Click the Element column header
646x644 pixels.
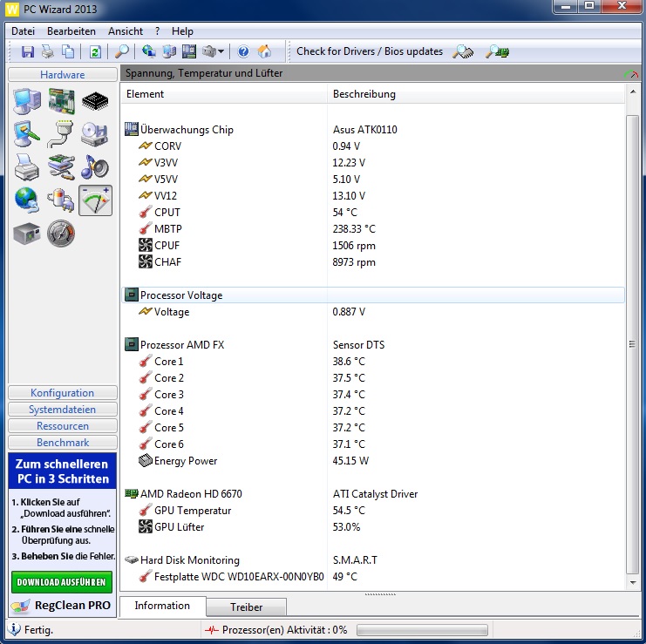click(224, 94)
